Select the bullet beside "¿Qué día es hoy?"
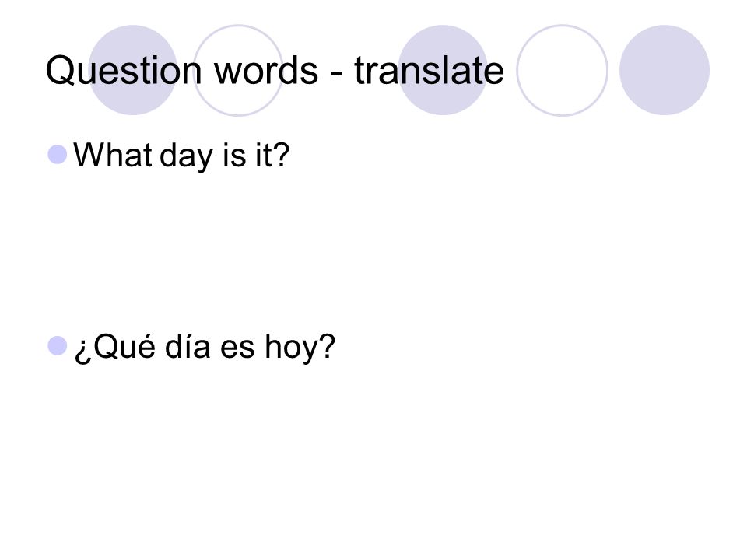The width and height of the screenshot is (747, 560). [57, 345]
